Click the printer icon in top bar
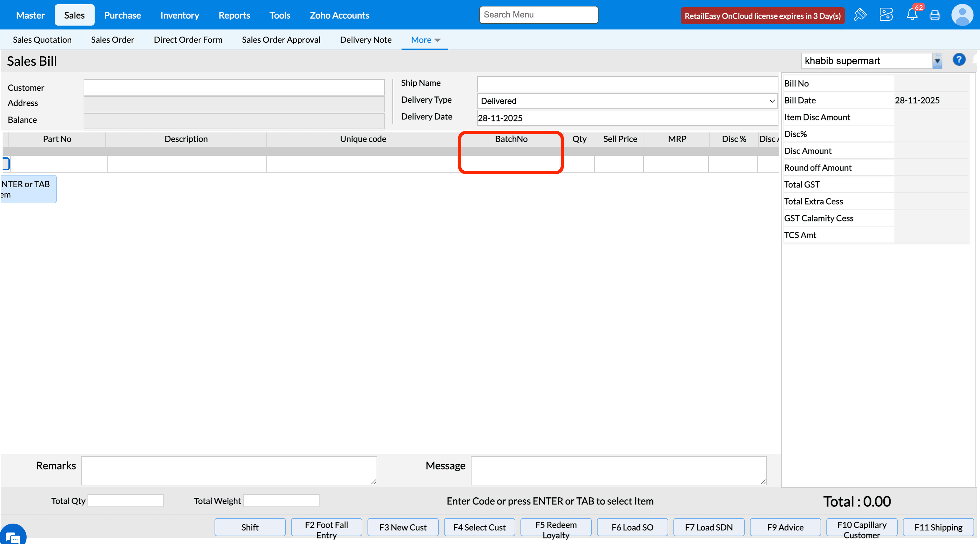Viewport: 980px width, 544px height. pos(935,15)
